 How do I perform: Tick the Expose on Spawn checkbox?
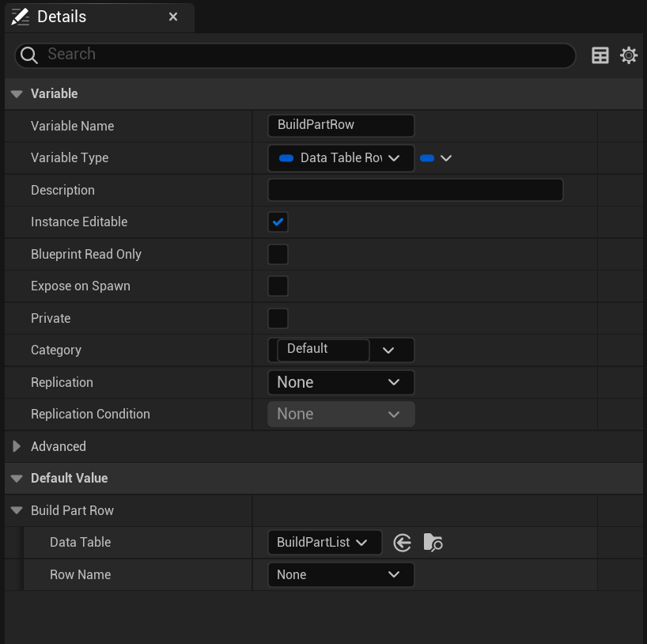[x=278, y=286]
